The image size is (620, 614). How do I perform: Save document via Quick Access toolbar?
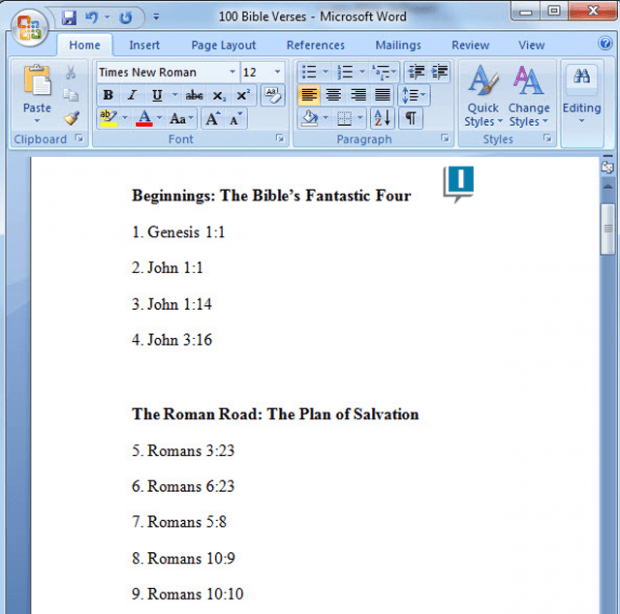point(69,17)
